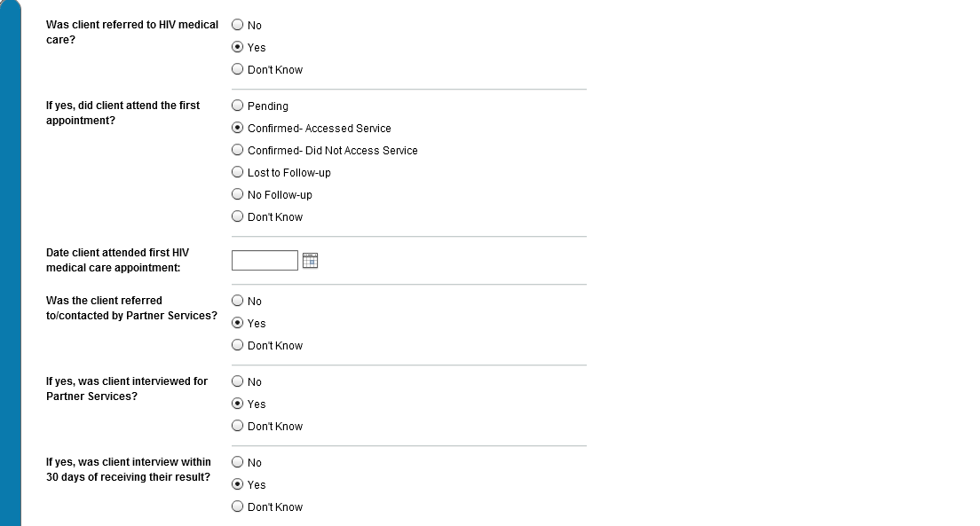The width and height of the screenshot is (980, 526).
Task: Select the No Follow-up option
Action: click(237, 194)
